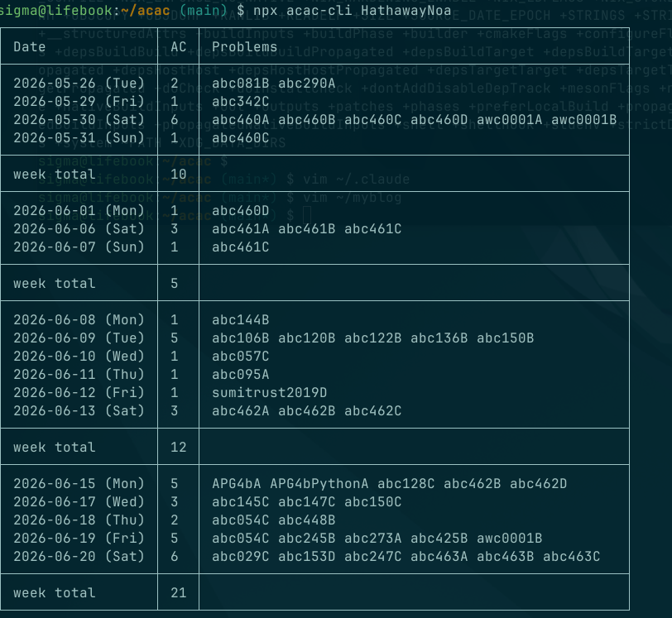Click problem abc145C

click(241, 502)
